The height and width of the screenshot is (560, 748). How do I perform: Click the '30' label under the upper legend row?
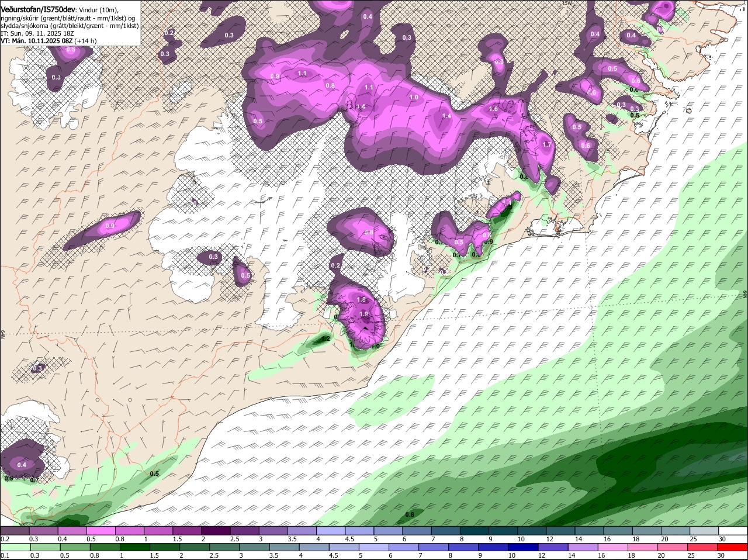click(722, 539)
